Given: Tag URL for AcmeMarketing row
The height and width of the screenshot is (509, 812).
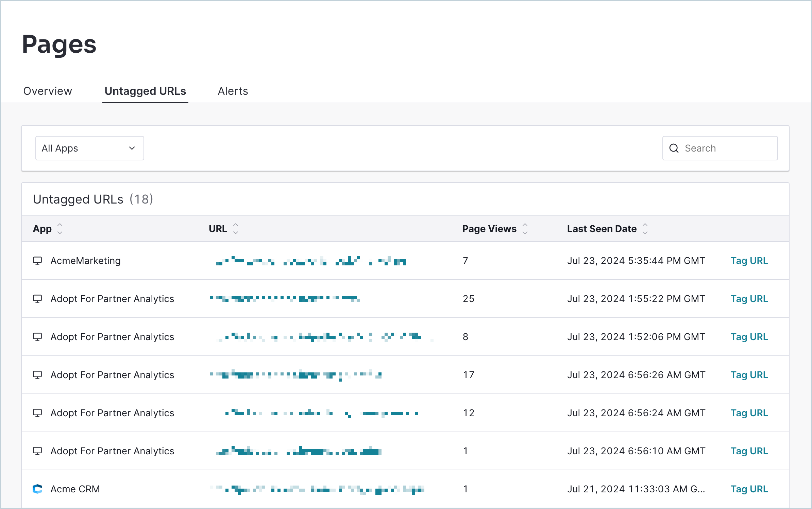Looking at the screenshot, I should pos(749,261).
